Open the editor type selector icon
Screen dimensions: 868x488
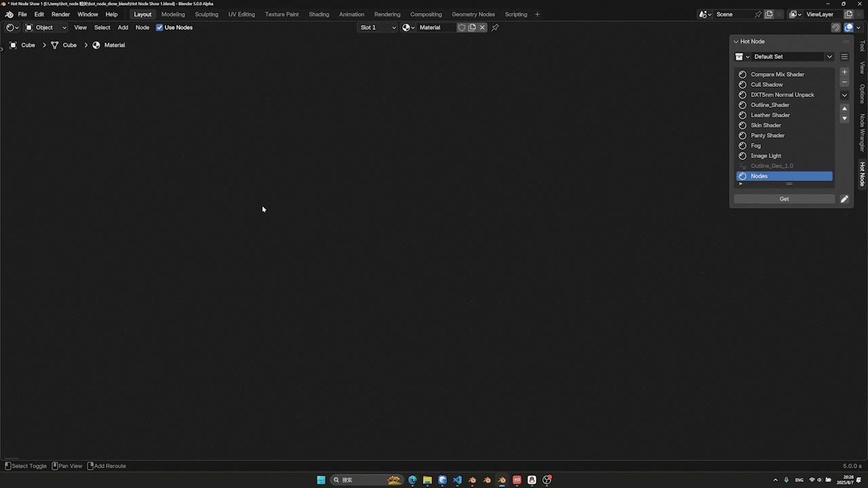[x=12, y=28]
